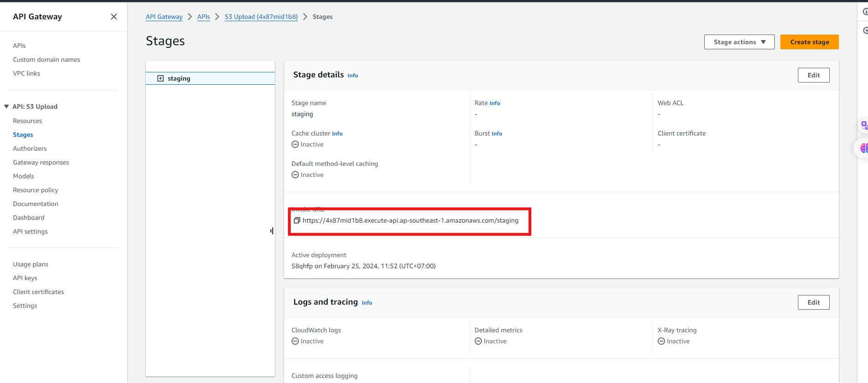Open VPC links in sidebar

coord(26,73)
